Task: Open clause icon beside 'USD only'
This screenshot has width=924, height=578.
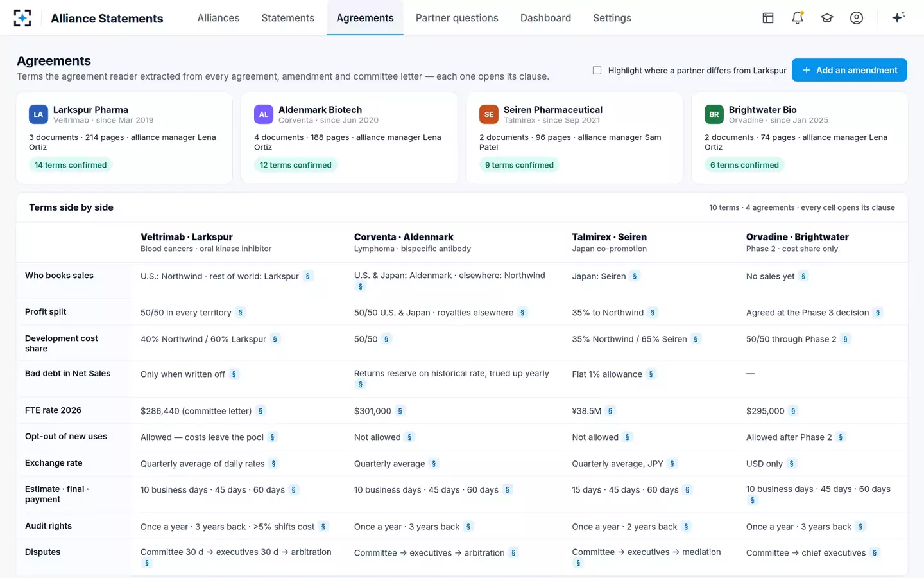Action: (x=792, y=464)
